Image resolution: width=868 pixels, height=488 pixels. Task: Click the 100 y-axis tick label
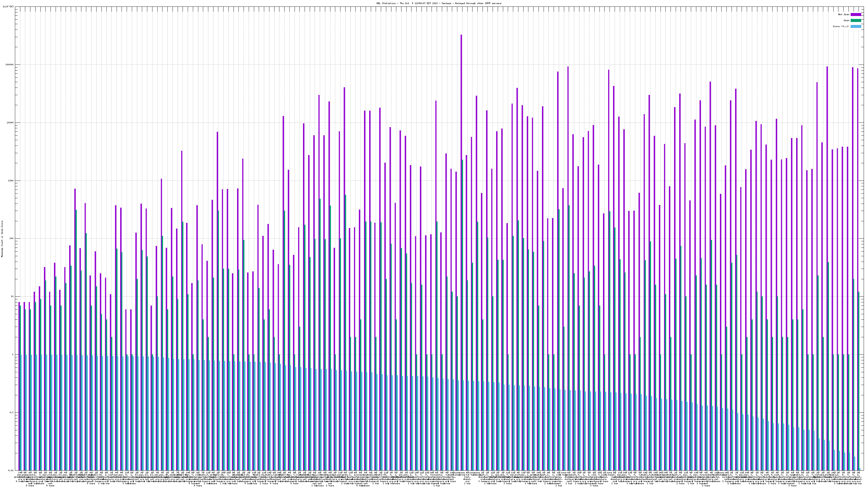pyautogui.click(x=11, y=239)
